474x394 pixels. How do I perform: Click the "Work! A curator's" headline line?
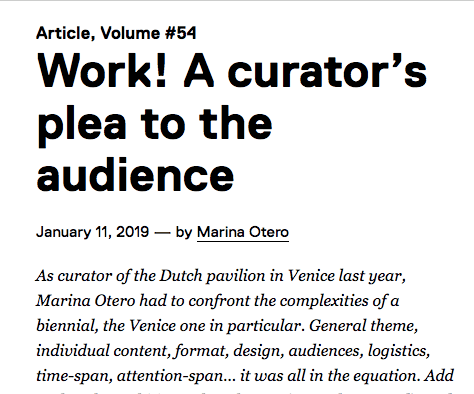(232, 71)
